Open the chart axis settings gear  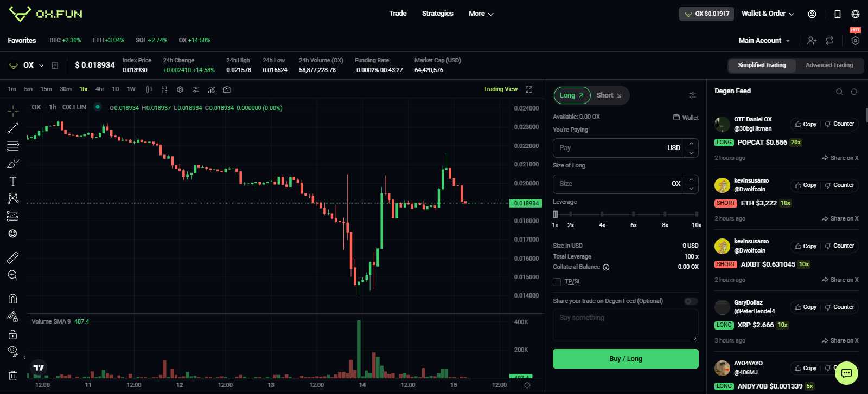pyautogui.click(x=527, y=385)
